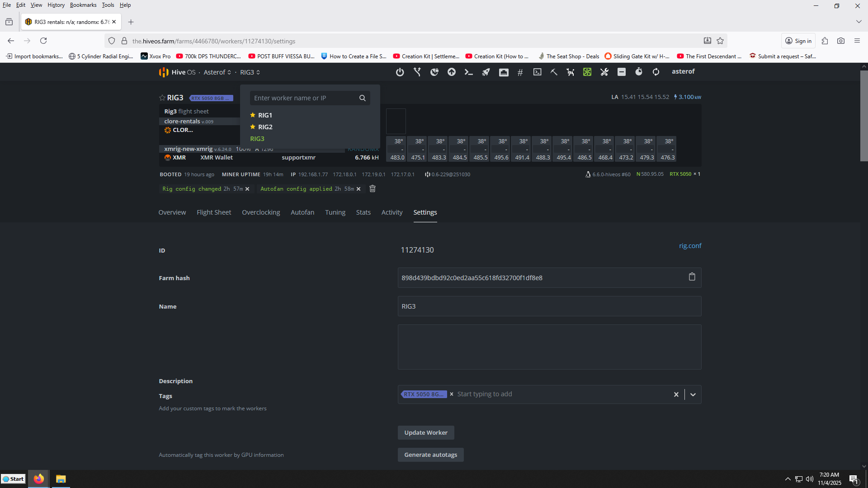Toggle the favorite star next to RIG3

tap(162, 98)
